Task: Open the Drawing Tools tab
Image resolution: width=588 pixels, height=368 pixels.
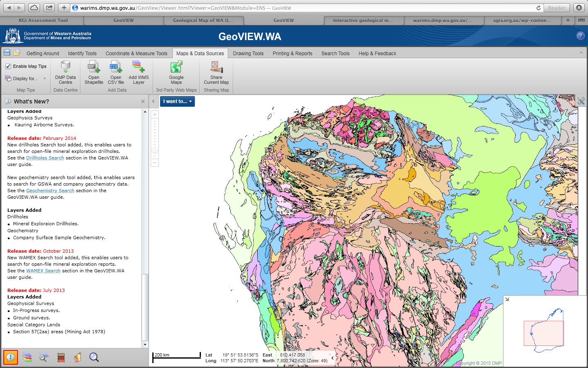Action: pos(248,54)
